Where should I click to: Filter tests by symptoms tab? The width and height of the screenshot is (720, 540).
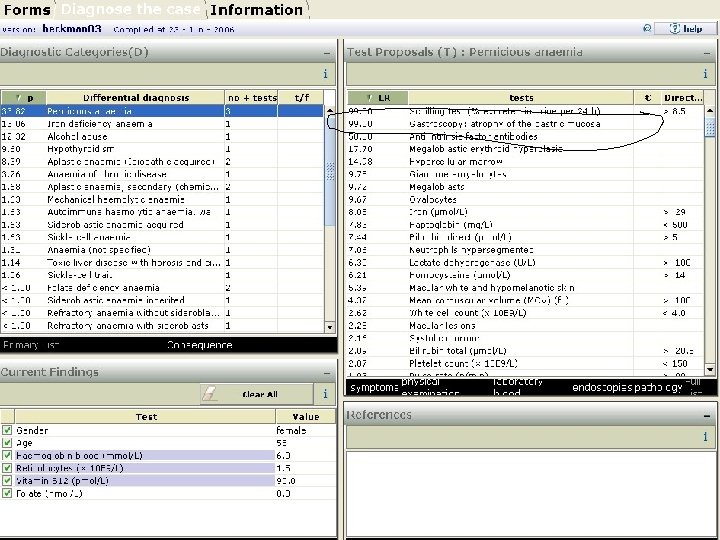pos(374,388)
